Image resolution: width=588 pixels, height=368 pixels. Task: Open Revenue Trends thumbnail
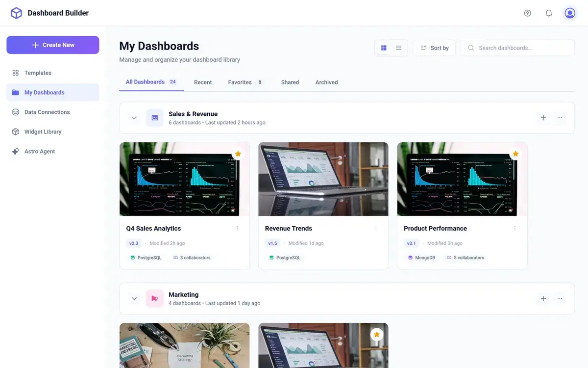click(323, 179)
